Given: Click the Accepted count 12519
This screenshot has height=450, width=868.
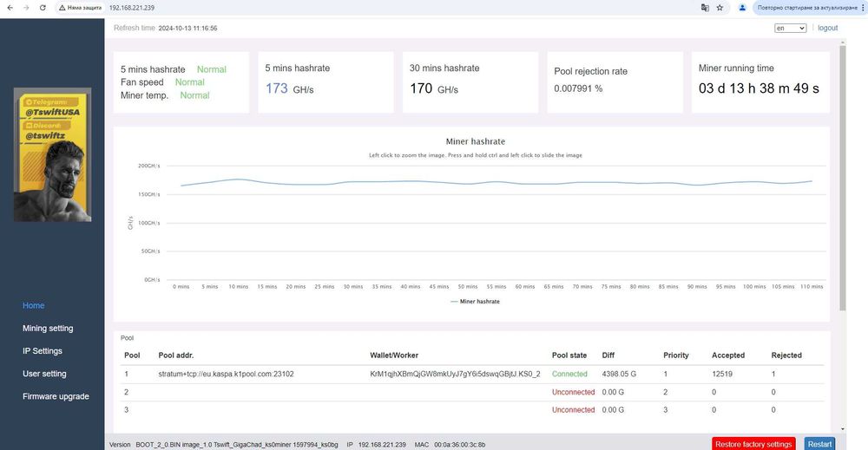Looking at the screenshot, I should [722, 374].
